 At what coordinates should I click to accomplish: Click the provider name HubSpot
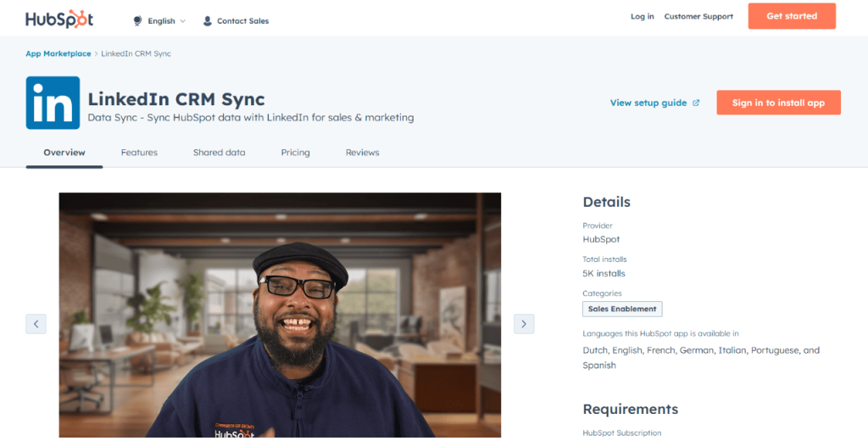point(601,240)
